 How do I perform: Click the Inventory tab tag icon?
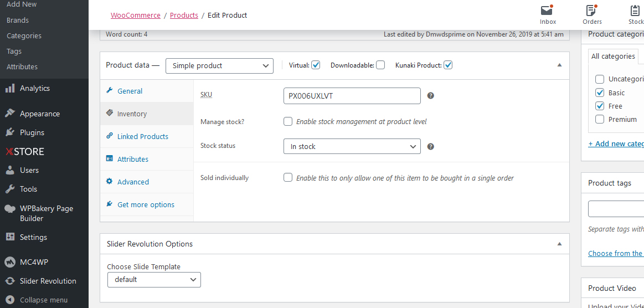[109, 112]
